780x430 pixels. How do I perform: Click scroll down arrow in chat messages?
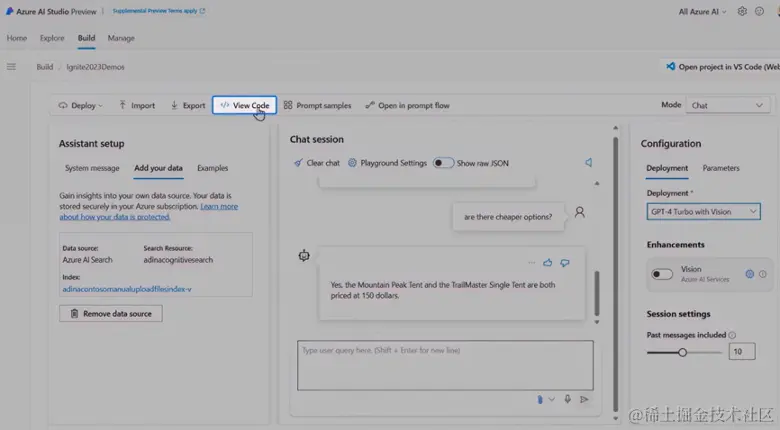pos(596,322)
